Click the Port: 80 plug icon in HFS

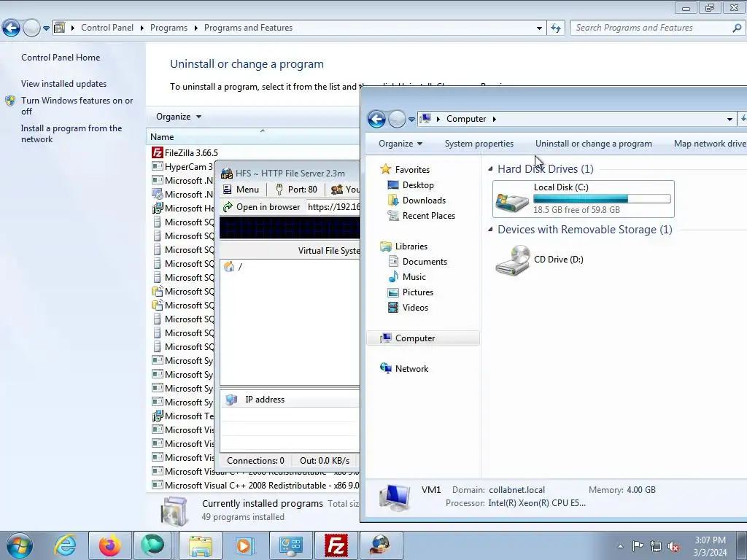click(279, 190)
